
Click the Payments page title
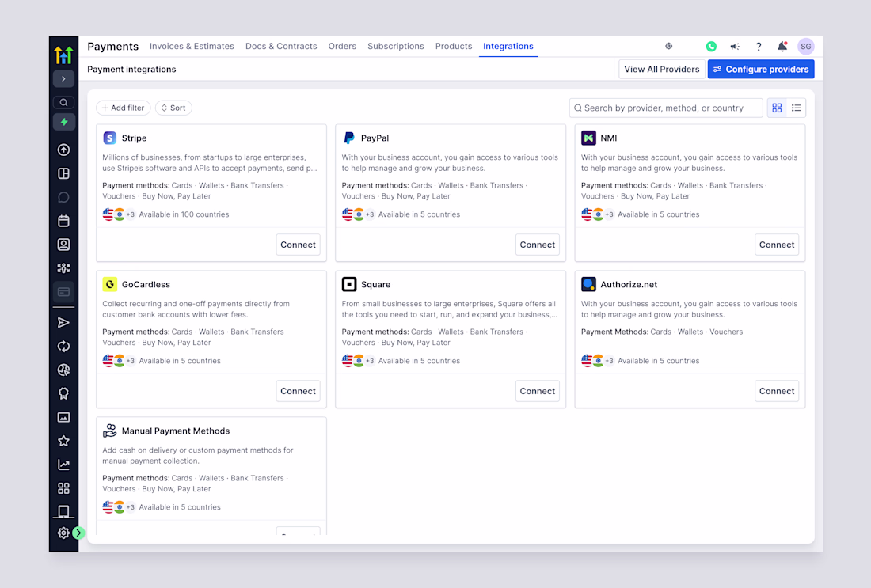click(112, 47)
